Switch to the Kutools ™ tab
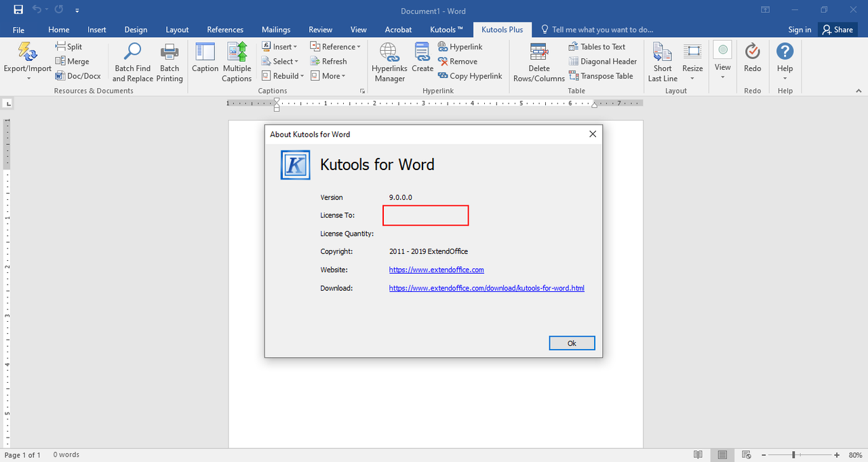Screen dimensions: 868x462 coord(447,30)
